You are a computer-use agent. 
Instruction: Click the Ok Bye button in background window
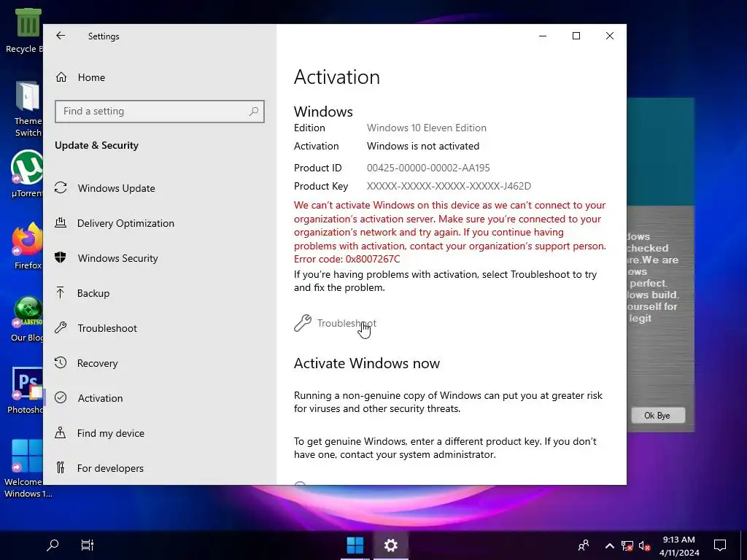[x=657, y=415]
